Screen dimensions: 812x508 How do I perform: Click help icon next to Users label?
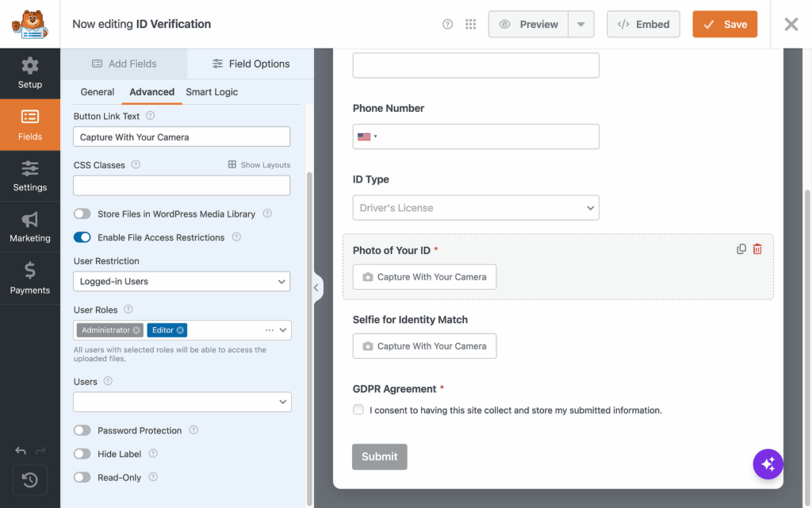[108, 381]
